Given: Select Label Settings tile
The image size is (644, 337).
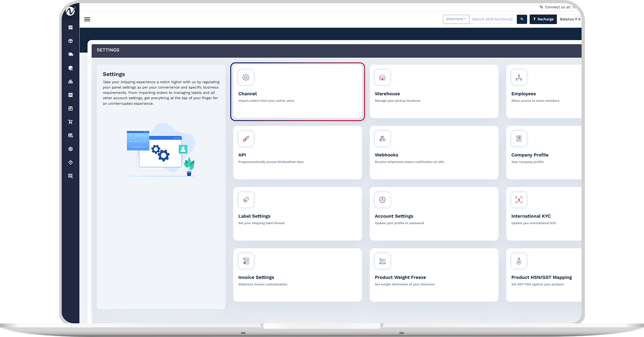Looking at the screenshot, I should click(x=297, y=214).
